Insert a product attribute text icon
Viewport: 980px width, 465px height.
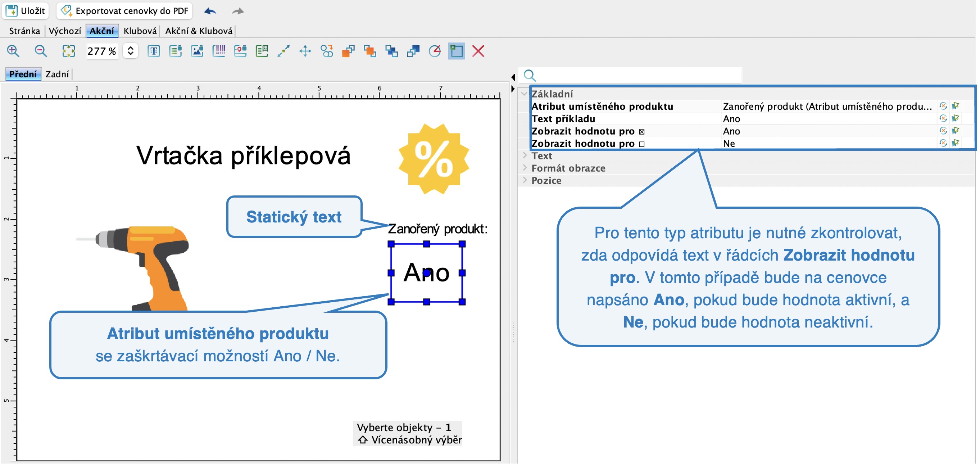[175, 51]
